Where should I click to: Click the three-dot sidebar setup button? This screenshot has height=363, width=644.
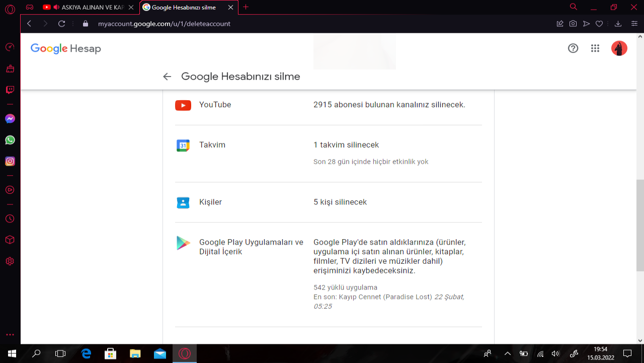point(10,335)
